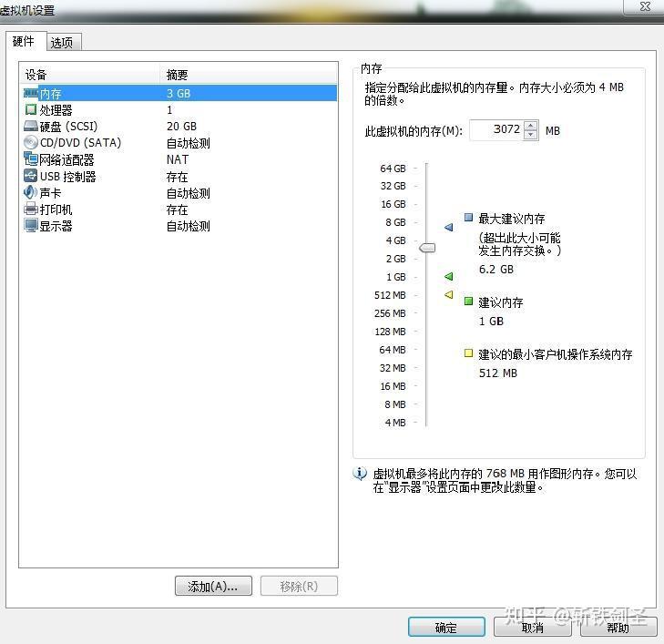Click the 16 MB slider scale label
Screen dimensions: 664x644
coord(393,386)
